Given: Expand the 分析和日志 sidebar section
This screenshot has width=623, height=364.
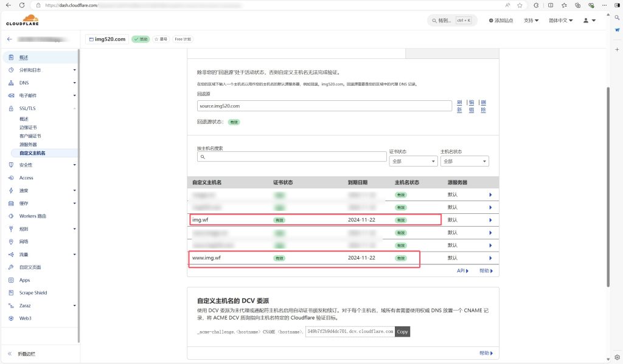Looking at the screenshot, I should click(74, 70).
